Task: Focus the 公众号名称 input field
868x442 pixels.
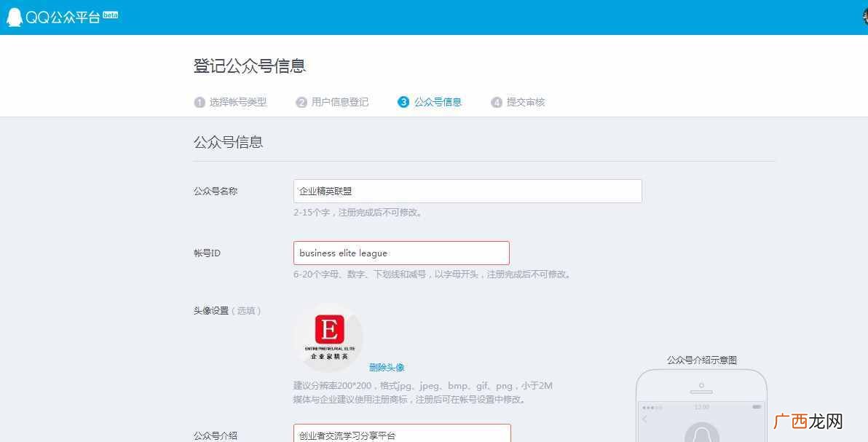Action: (x=467, y=191)
